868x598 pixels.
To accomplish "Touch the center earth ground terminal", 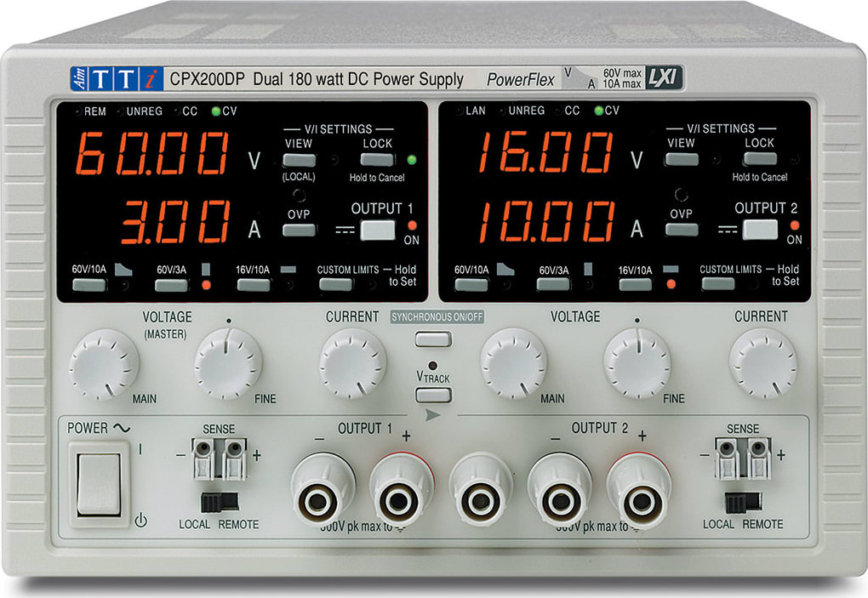I will pyautogui.click(x=479, y=491).
